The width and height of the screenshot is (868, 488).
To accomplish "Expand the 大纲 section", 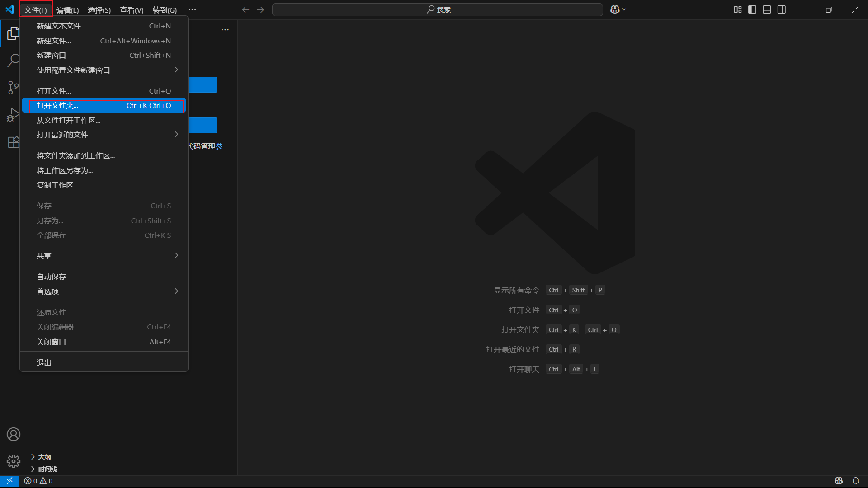I will [x=44, y=457].
